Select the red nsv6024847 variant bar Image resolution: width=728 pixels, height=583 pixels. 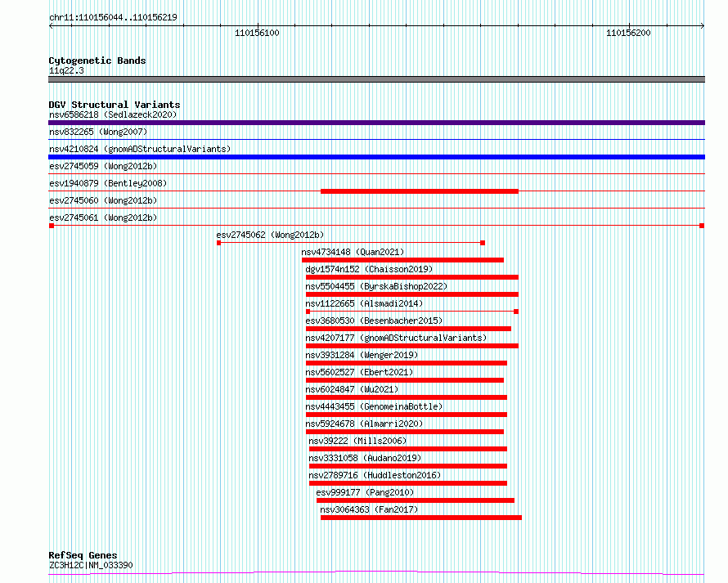coord(407,397)
